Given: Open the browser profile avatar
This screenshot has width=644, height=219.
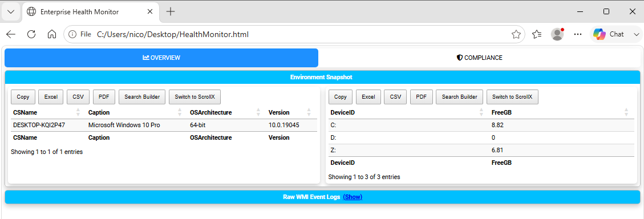Looking at the screenshot, I should click(x=557, y=35).
